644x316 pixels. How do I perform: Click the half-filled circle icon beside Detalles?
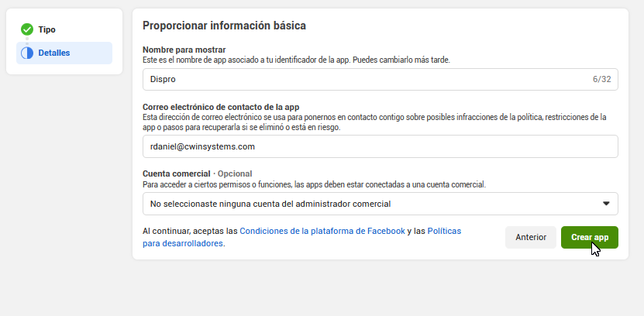[27, 53]
